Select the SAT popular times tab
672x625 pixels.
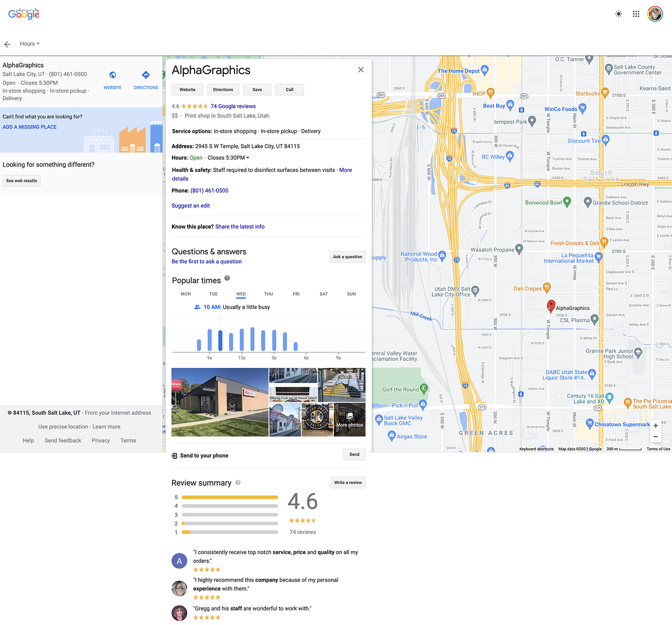tap(324, 294)
